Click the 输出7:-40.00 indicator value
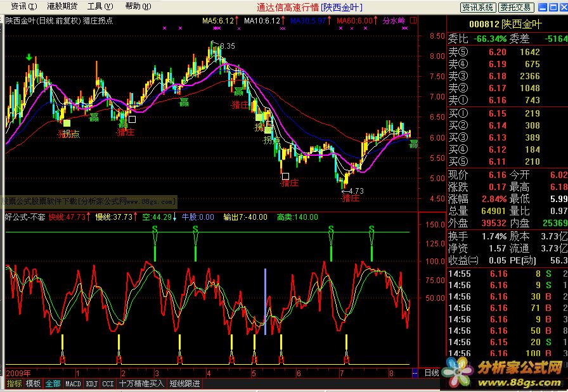The width and height of the screenshot is (568, 392). tap(245, 217)
